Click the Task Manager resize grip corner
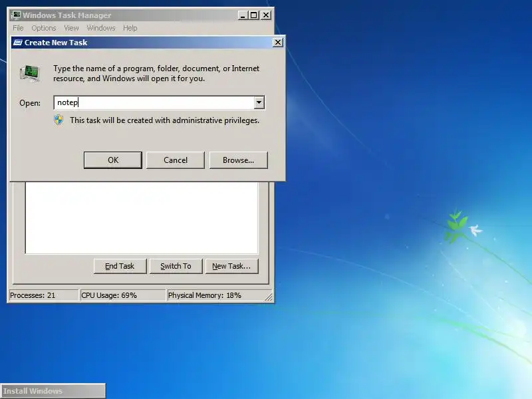 click(x=269, y=297)
